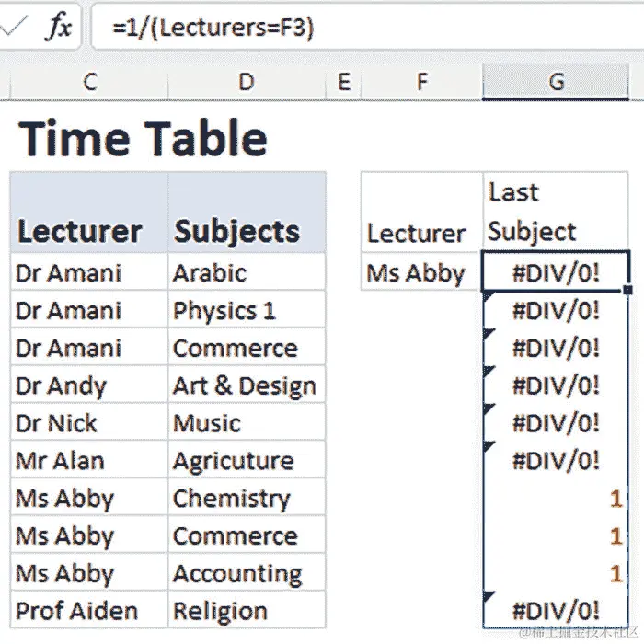Click the fx Insert Function icon
Screen dimensions: 644x644
[59, 27]
